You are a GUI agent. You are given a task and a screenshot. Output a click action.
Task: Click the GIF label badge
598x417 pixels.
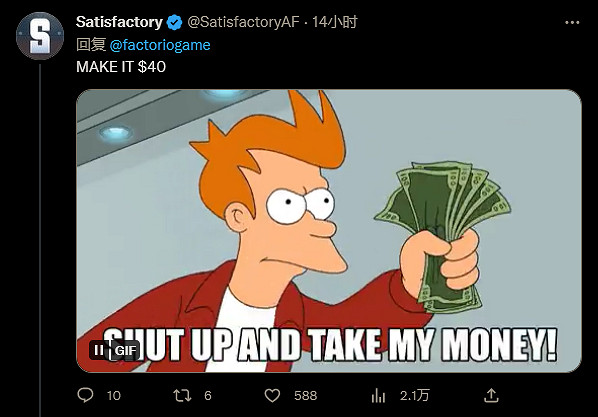click(x=125, y=350)
